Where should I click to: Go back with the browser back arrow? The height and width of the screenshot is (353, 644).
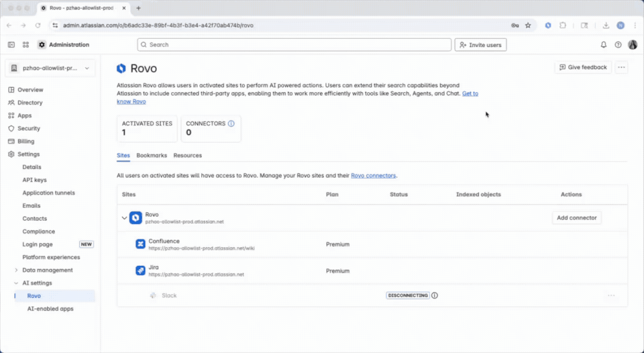click(x=10, y=25)
